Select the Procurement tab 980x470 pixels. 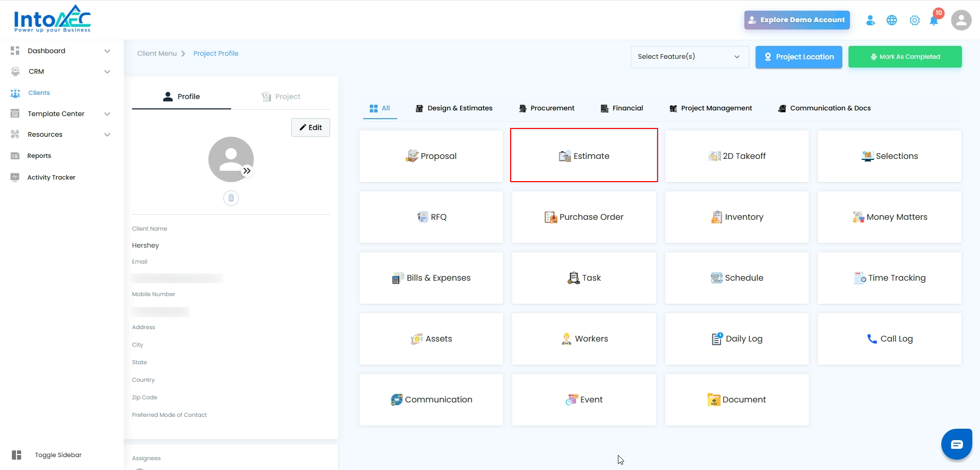pyautogui.click(x=547, y=108)
